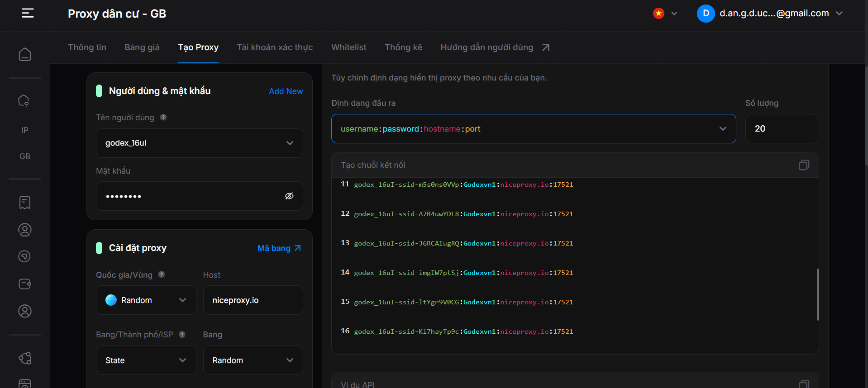This screenshot has width=868, height=388.
Task: Open the home icon in sidebar
Action: (x=25, y=54)
